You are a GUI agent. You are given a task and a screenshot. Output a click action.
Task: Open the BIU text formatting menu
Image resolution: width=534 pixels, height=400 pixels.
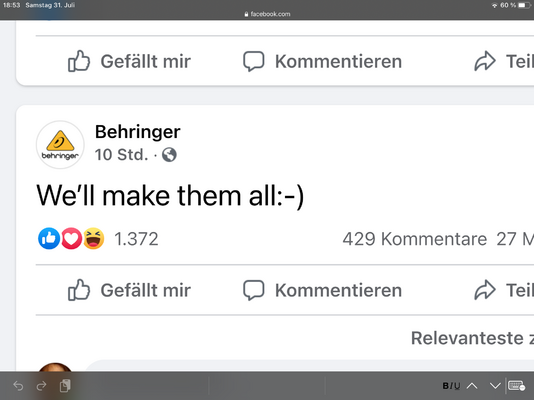451,386
